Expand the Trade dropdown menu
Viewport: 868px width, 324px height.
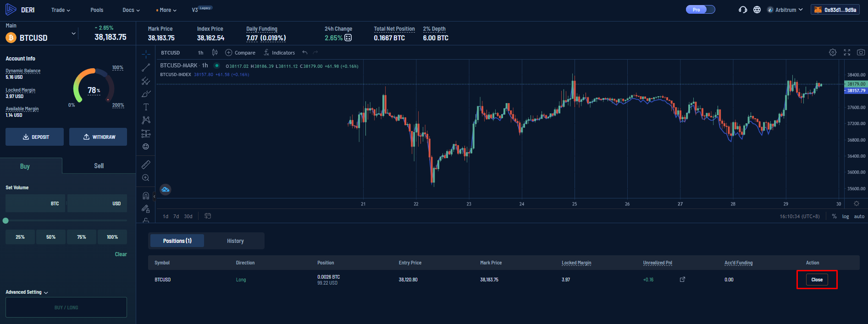click(x=61, y=10)
